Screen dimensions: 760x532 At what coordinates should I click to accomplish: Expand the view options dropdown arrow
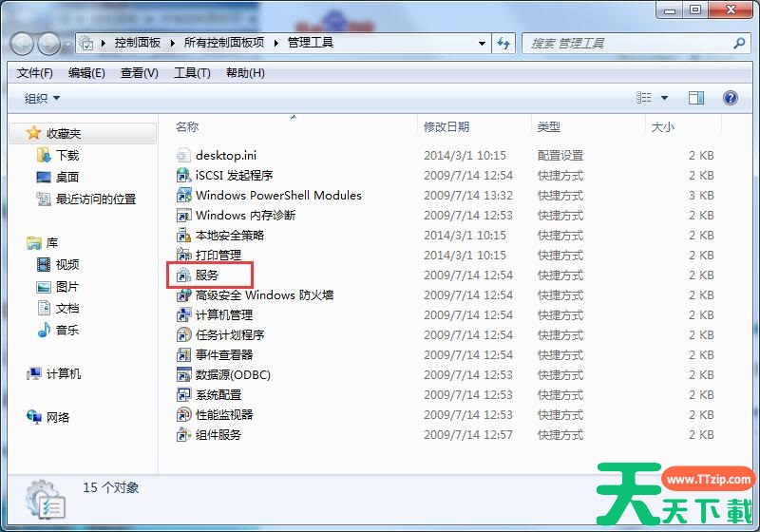(664, 98)
